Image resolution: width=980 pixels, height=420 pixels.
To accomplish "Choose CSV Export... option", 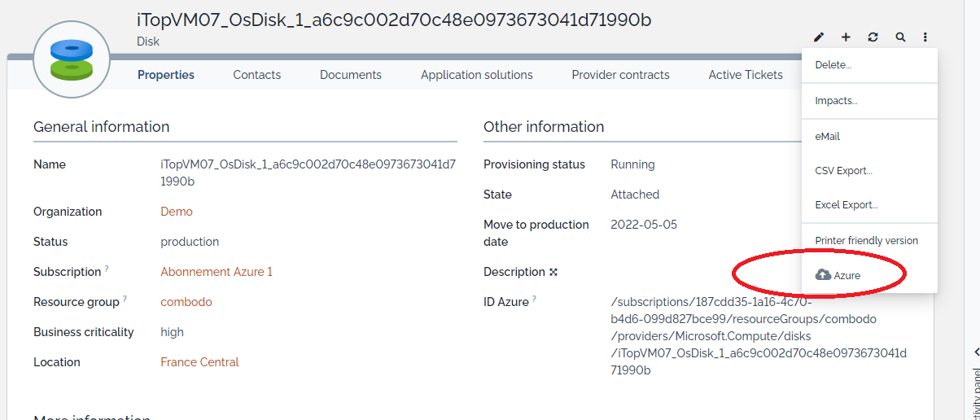I will pos(843,171).
